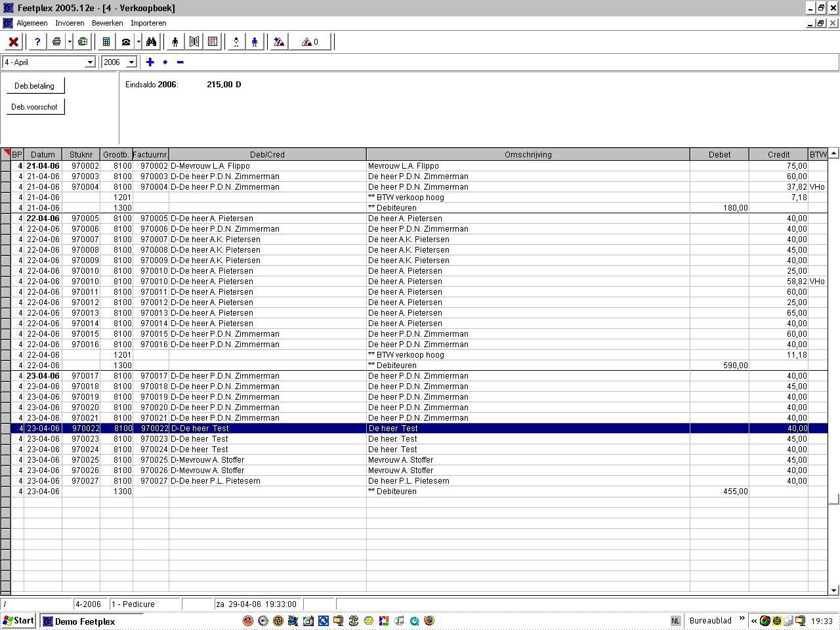Click the red X close toolbar icon
This screenshot has width=840, height=630.
[13, 42]
